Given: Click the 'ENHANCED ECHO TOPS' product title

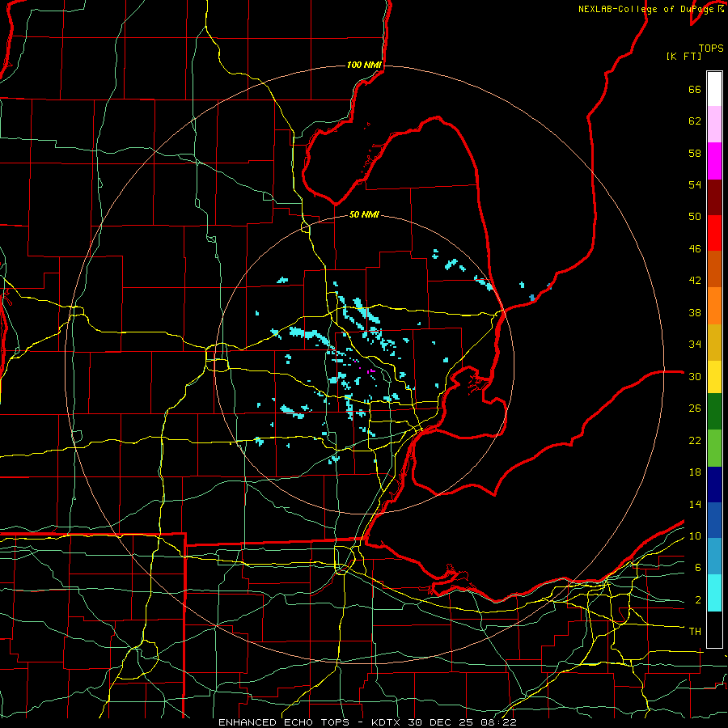Looking at the screenshot, I should click(284, 722).
